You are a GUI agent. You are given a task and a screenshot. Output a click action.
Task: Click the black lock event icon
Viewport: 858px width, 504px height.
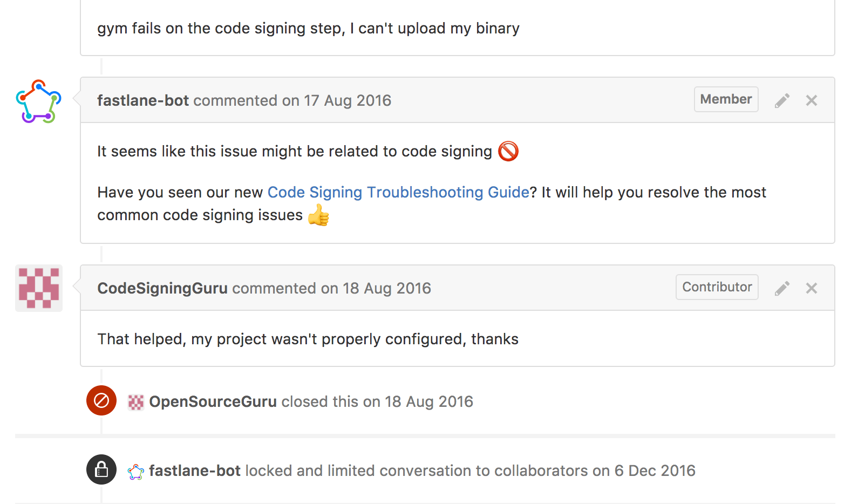click(x=101, y=469)
